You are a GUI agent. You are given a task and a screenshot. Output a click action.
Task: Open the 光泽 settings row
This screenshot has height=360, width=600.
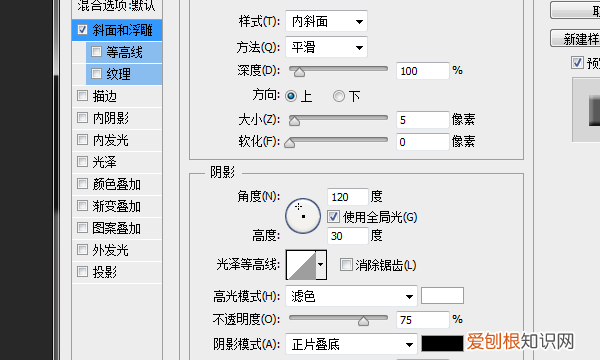click(x=117, y=162)
